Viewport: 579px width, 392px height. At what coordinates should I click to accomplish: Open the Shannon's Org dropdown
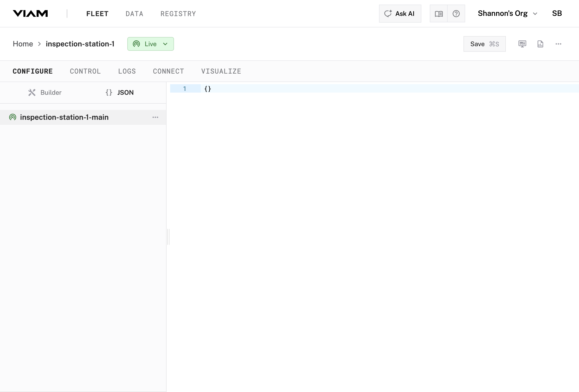pos(507,13)
